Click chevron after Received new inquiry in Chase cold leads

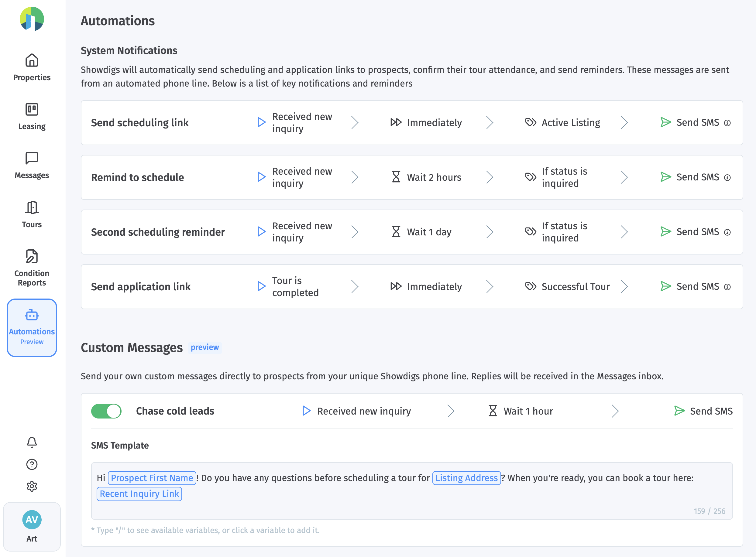(x=451, y=411)
